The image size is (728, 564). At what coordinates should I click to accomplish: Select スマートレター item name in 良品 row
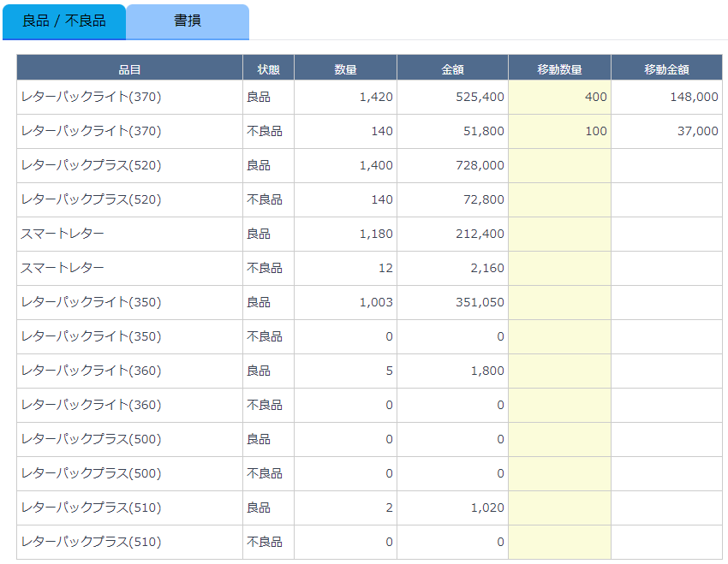(x=63, y=234)
